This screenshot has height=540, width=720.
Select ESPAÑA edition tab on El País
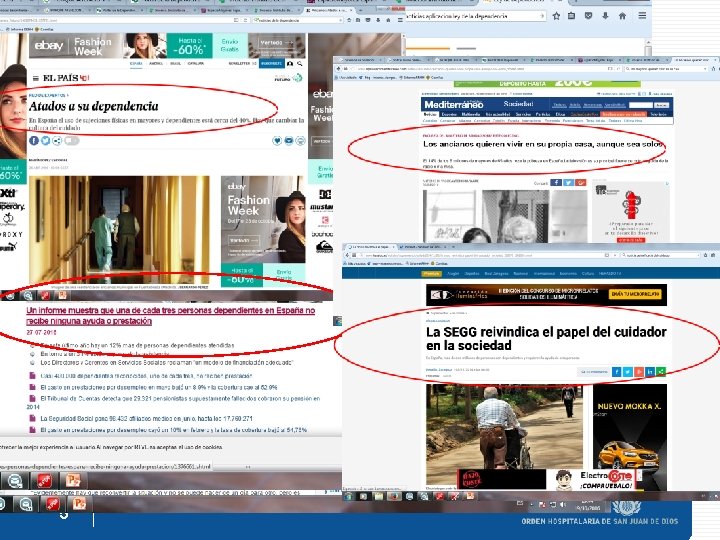[136, 63]
